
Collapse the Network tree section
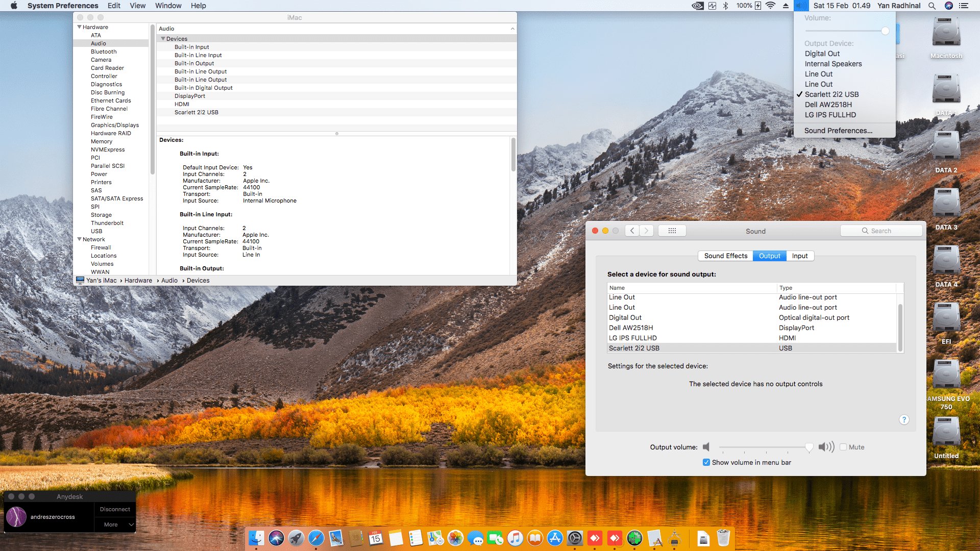79,239
